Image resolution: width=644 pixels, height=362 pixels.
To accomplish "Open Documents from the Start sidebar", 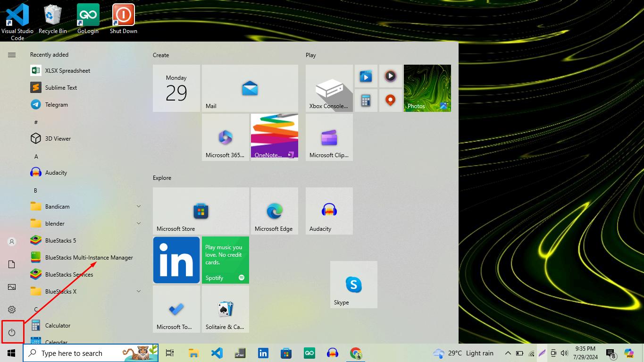I will click(12, 264).
